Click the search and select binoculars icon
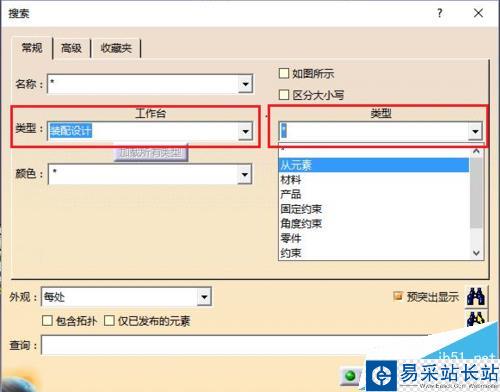The image size is (500, 392). 475,319
